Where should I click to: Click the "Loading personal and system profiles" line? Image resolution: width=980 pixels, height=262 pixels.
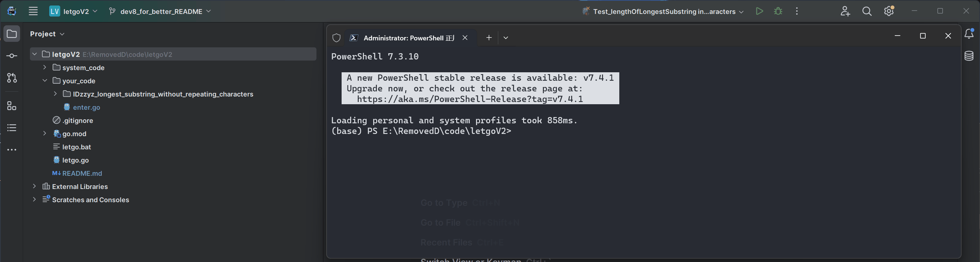[454, 121]
